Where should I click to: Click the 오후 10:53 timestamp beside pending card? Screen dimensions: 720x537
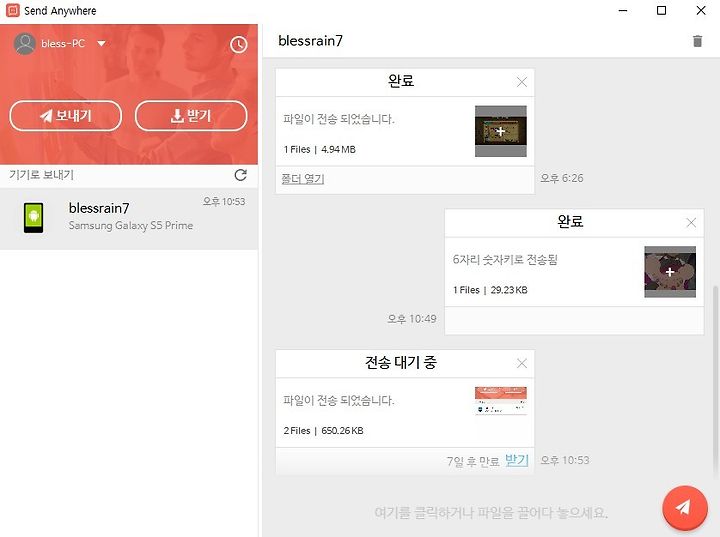(565, 460)
